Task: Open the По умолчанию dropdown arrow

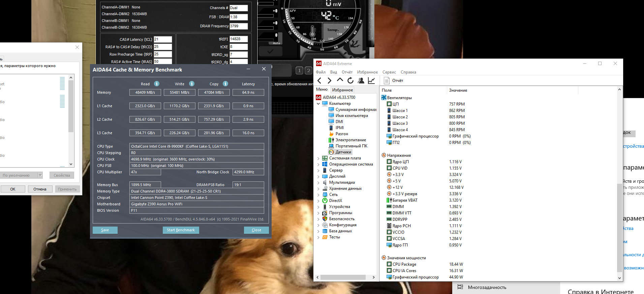Action: click(40, 175)
